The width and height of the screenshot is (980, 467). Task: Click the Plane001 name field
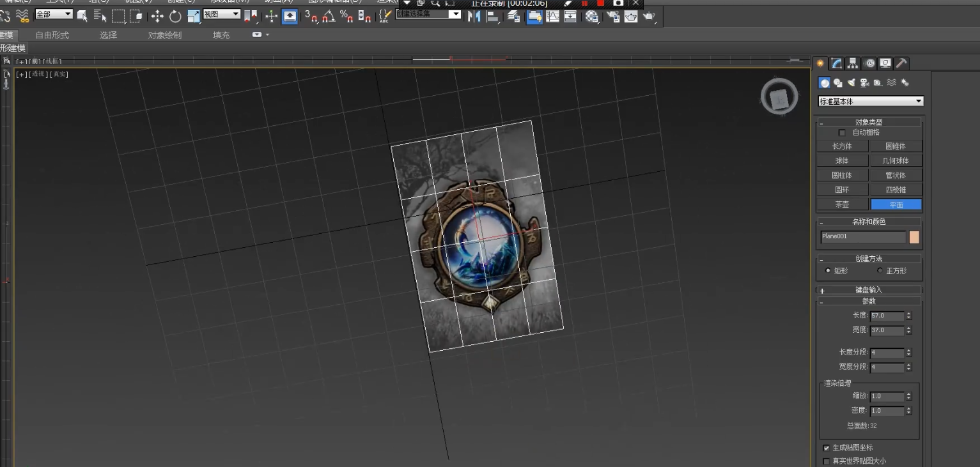coord(864,237)
